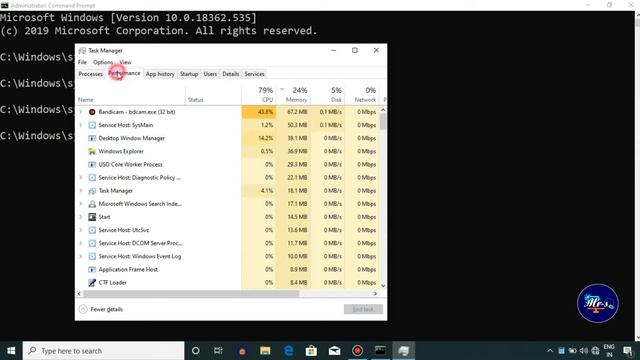Click the Windows Explorer process icon

click(x=92, y=151)
